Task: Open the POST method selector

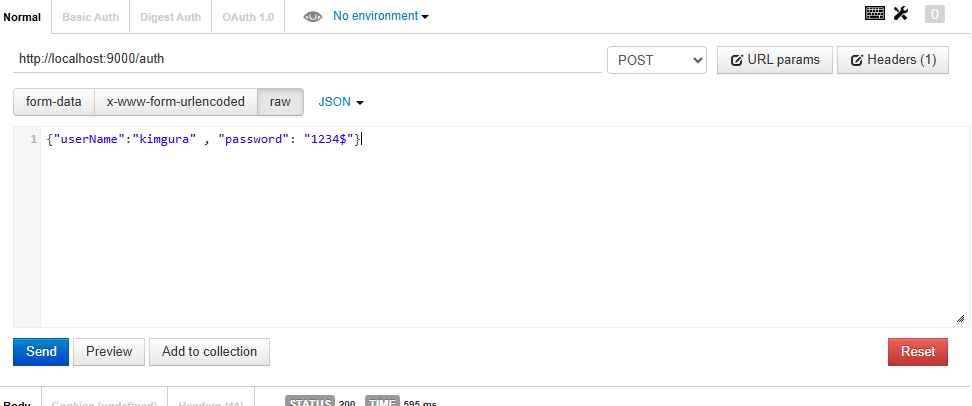Action: click(657, 60)
